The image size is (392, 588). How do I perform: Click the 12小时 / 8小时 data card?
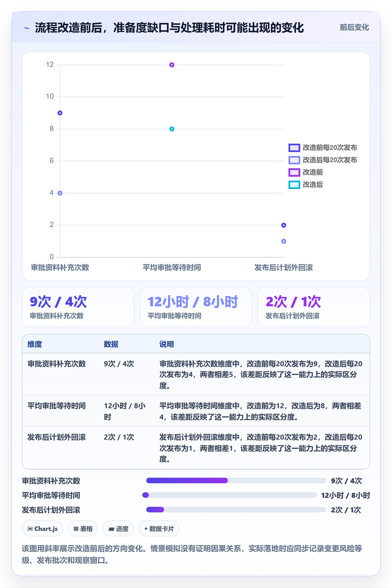click(196, 307)
